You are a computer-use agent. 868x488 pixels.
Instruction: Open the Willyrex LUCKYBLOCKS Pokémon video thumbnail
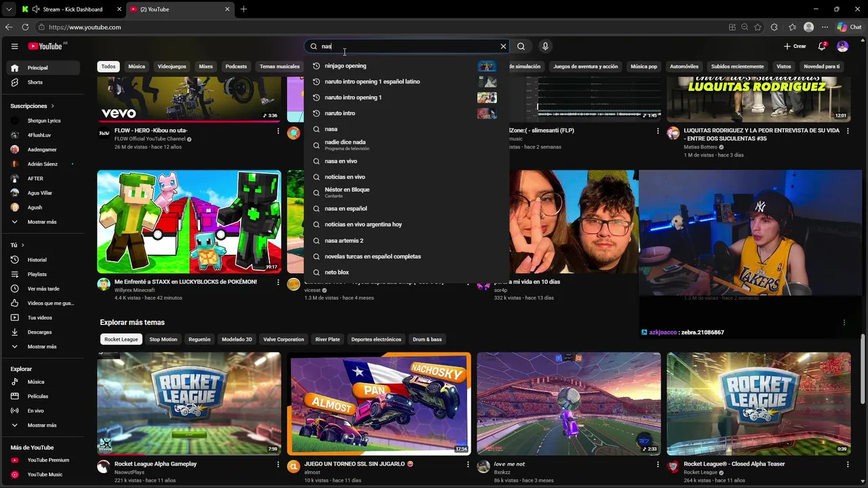click(x=189, y=221)
